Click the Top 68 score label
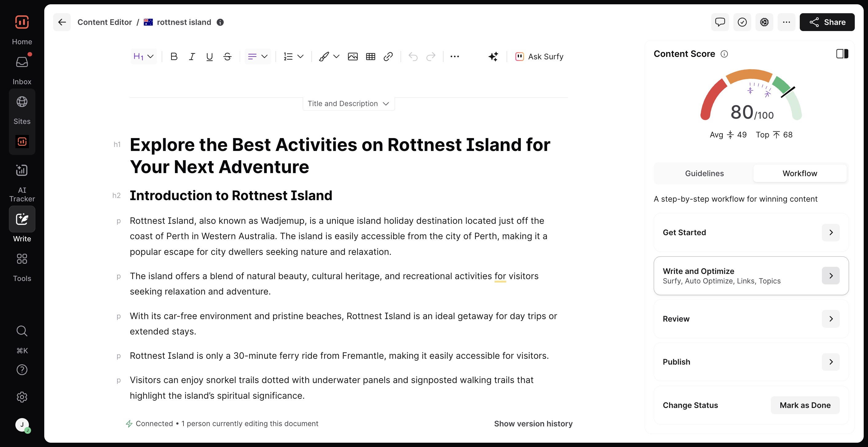The width and height of the screenshot is (868, 447). (x=774, y=135)
